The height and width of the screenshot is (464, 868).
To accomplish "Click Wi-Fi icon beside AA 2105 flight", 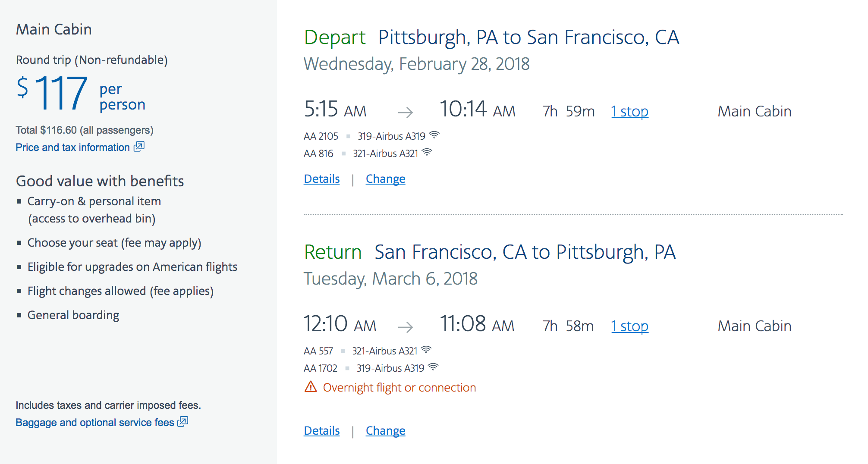I will [x=434, y=135].
